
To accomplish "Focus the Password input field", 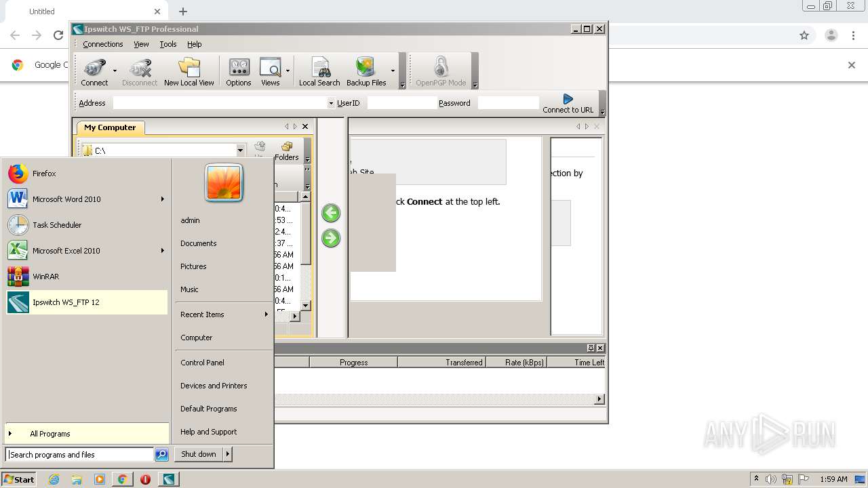I will 508,103.
